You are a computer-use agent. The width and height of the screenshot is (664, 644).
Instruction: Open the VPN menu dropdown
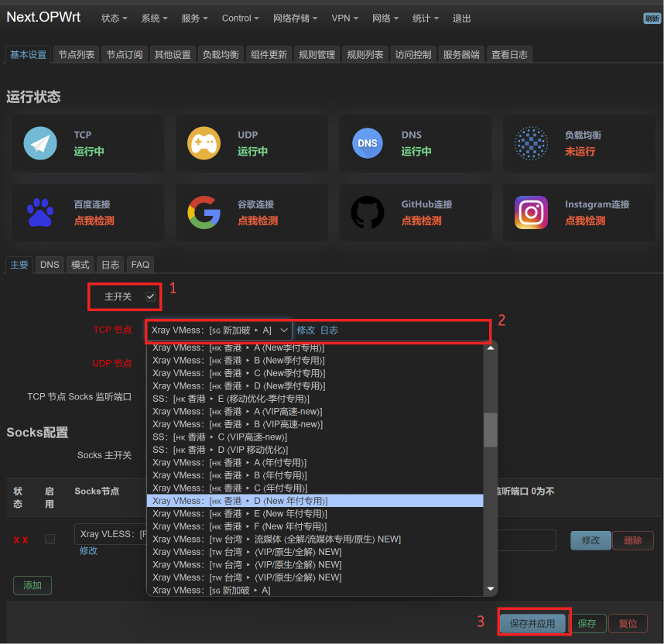[x=344, y=19]
